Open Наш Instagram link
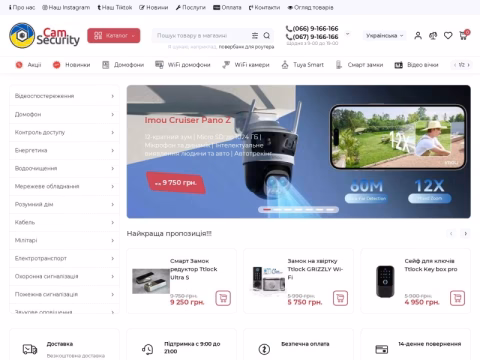 [x=66, y=7]
